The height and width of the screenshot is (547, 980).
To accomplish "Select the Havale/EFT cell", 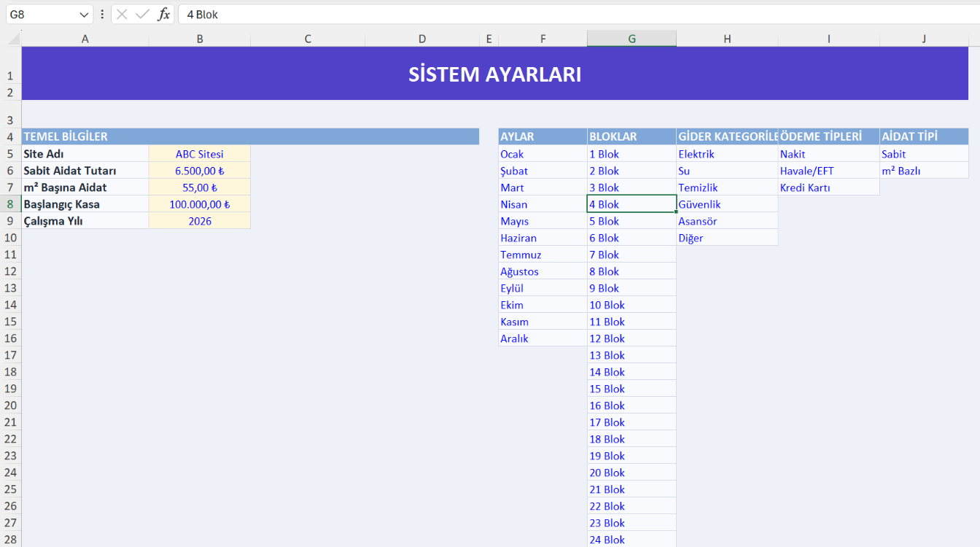I will click(x=829, y=171).
